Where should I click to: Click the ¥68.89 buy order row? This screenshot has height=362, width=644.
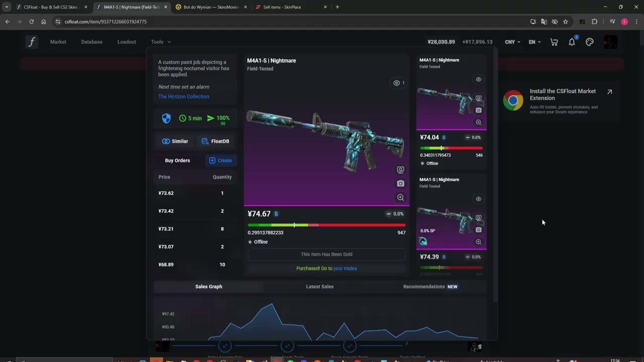coord(195,264)
